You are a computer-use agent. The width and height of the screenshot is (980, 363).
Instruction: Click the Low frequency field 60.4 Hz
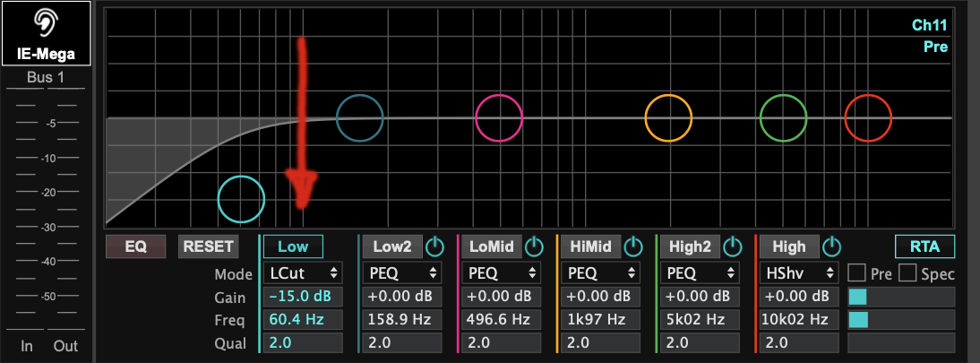click(x=303, y=320)
